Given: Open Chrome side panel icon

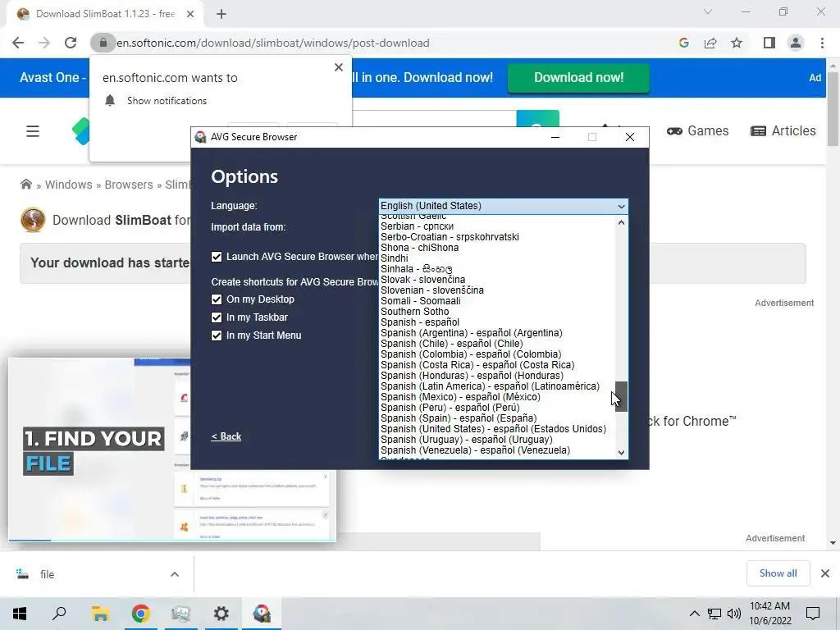Looking at the screenshot, I should click(x=769, y=43).
